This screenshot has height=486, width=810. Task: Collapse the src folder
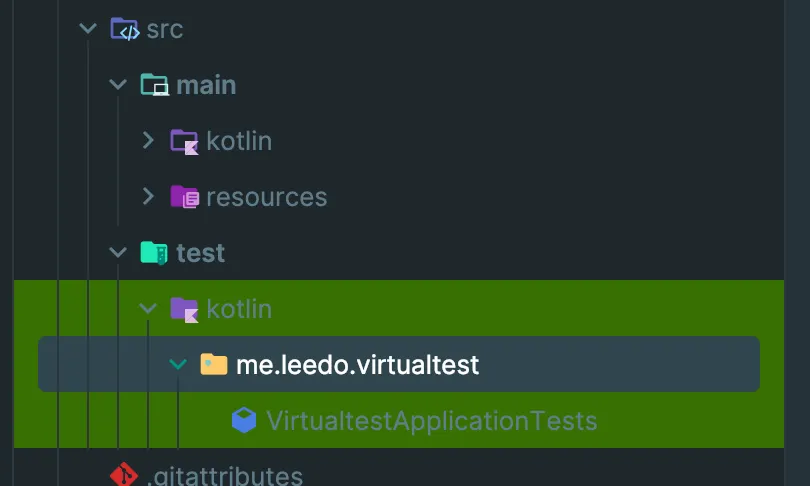point(88,29)
